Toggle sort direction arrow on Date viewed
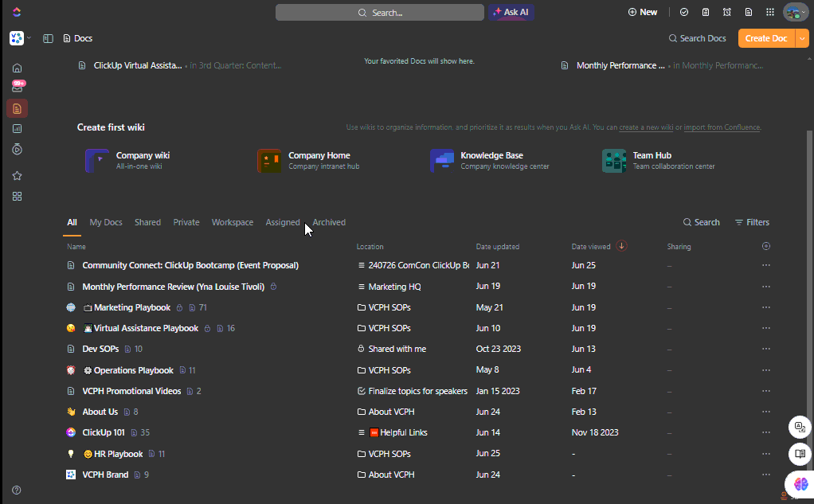814x504 pixels. (621, 246)
